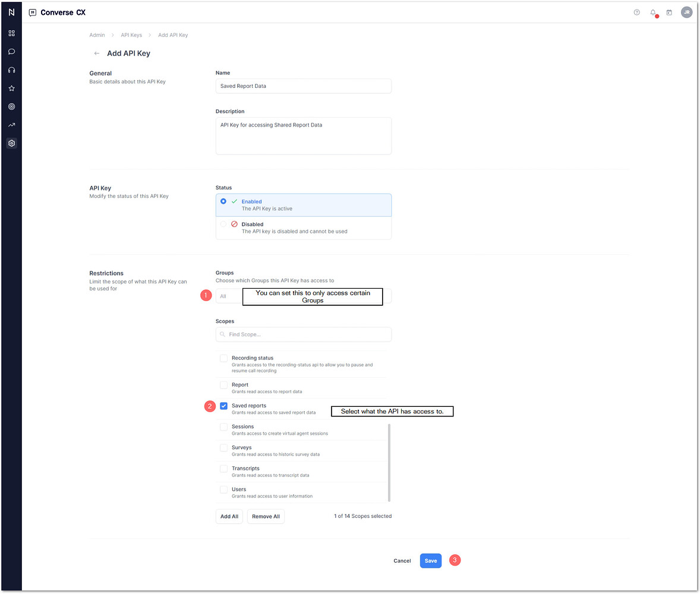Navigate back using the breadcrumb Admin link
Screen dimensions: 700x594
coord(97,34)
